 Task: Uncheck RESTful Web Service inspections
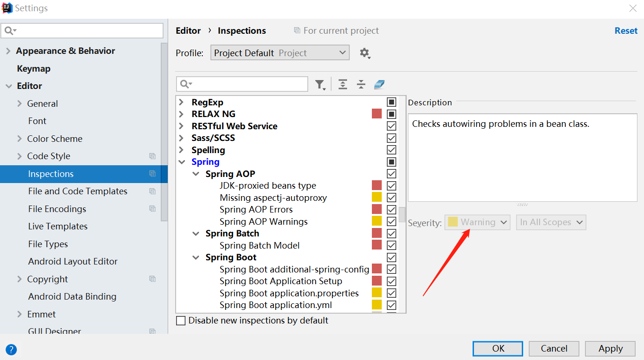(x=392, y=126)
